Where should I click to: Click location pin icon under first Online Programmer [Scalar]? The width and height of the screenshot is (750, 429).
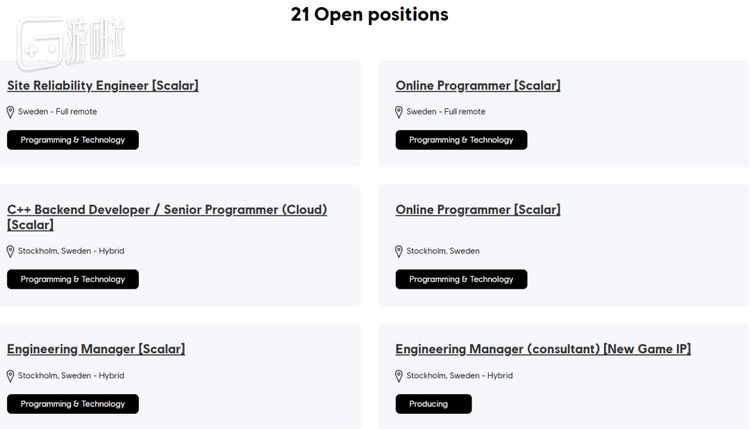click(x=399, y=112)
